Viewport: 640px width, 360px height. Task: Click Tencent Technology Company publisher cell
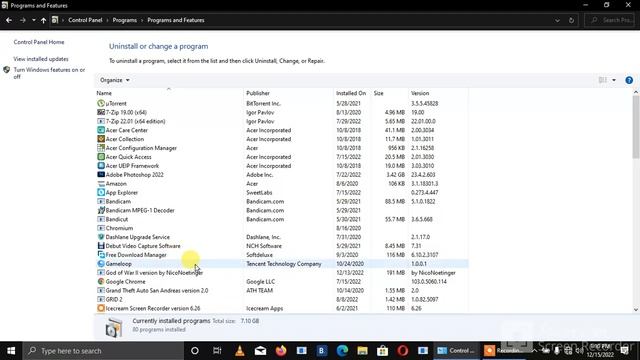(284, 264)
